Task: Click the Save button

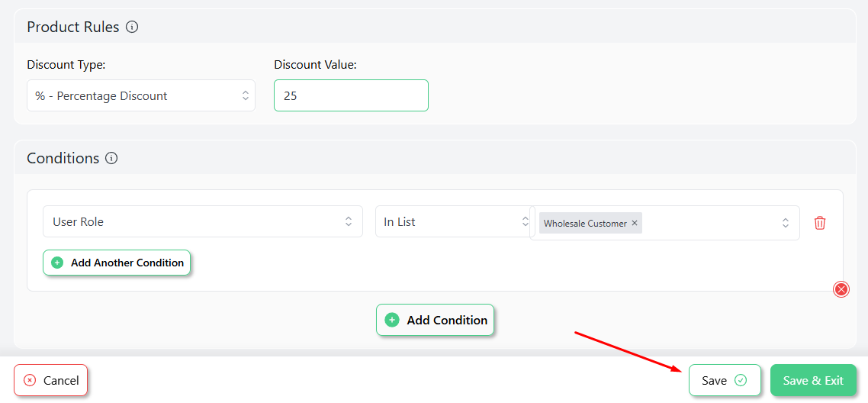Action: [x=725, y=380]
